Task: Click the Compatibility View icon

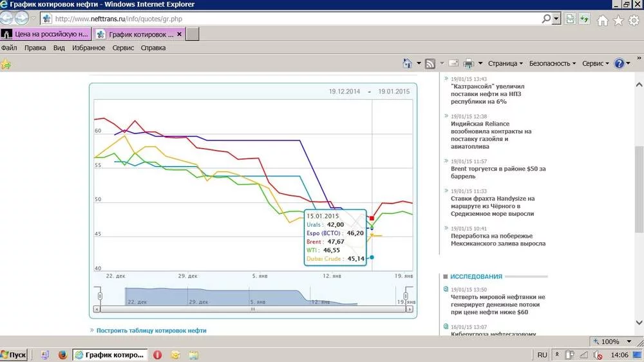Action: tap(570, 19)
